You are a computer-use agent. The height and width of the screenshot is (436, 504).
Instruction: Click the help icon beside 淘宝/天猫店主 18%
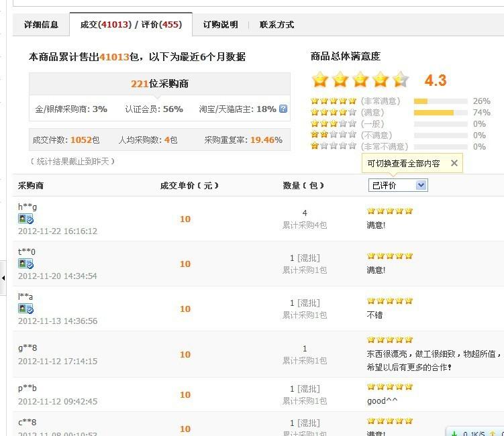pos(283,109)
